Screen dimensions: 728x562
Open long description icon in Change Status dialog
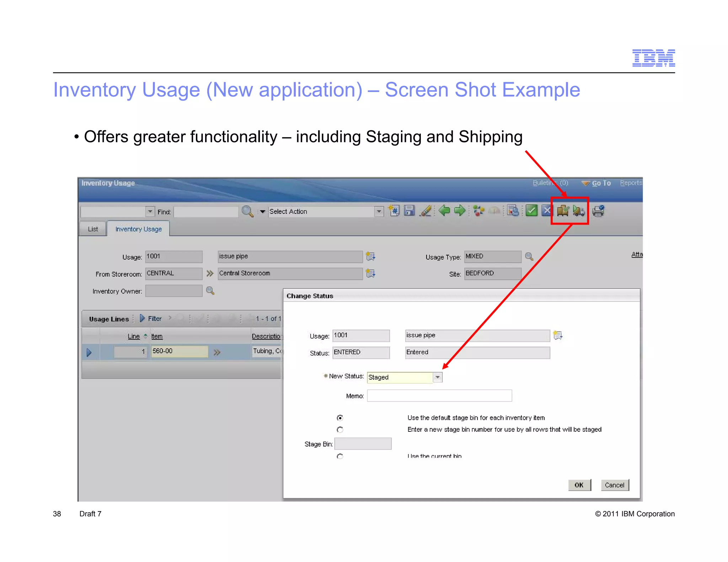click(x=558, y=335)
